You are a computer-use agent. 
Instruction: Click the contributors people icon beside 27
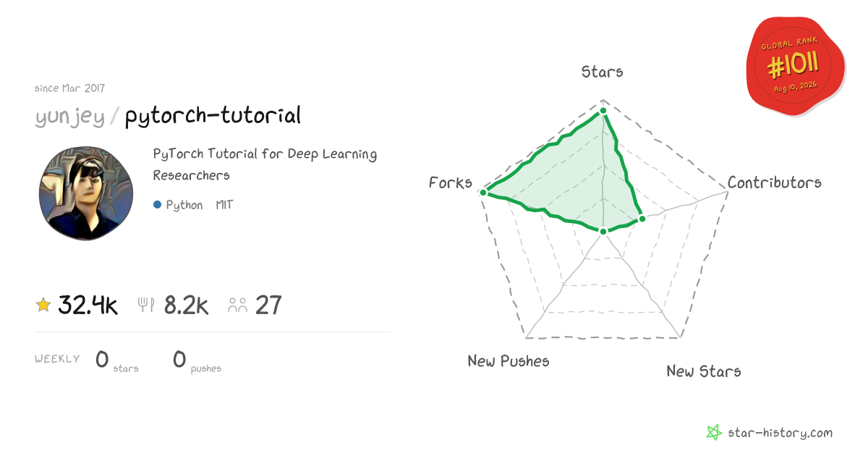[x=238, y=305]
